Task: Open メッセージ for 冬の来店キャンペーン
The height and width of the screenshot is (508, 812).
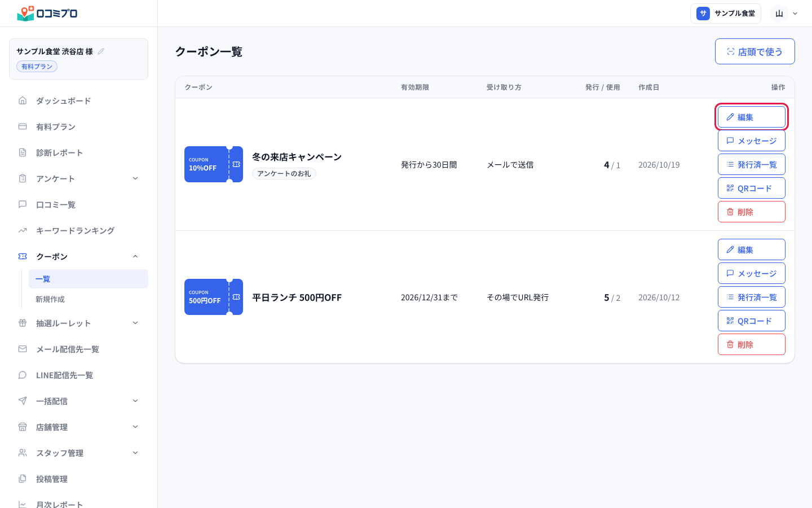Action: coord(752,141)
